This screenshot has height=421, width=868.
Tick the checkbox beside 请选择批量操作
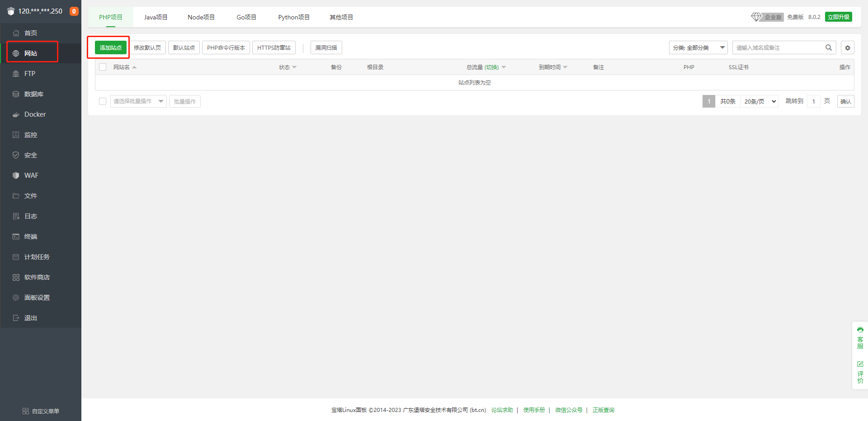pyautogui.click(x=103, y=101)
